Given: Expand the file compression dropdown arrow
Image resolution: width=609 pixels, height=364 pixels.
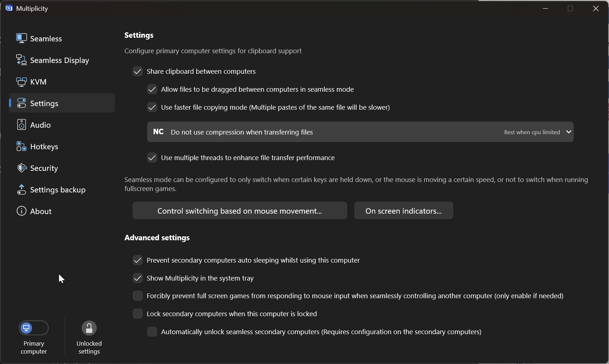Looking at the screenshot, I should 568,132.
